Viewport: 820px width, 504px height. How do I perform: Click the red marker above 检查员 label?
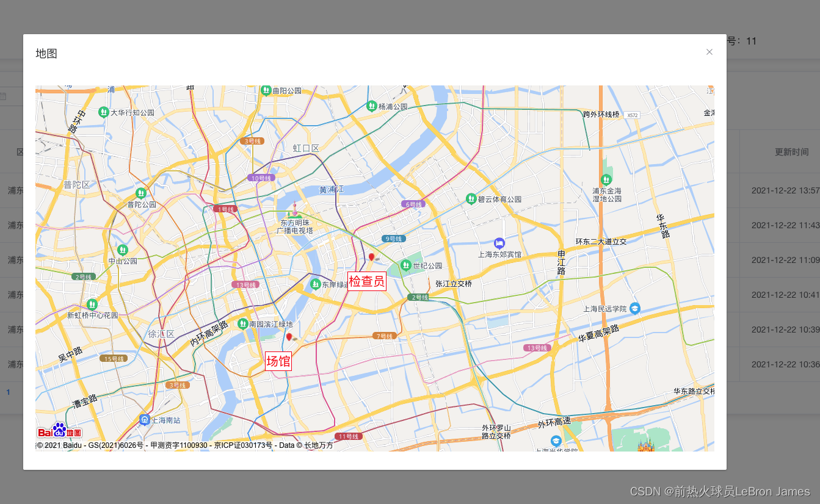(x=371, y=257)
